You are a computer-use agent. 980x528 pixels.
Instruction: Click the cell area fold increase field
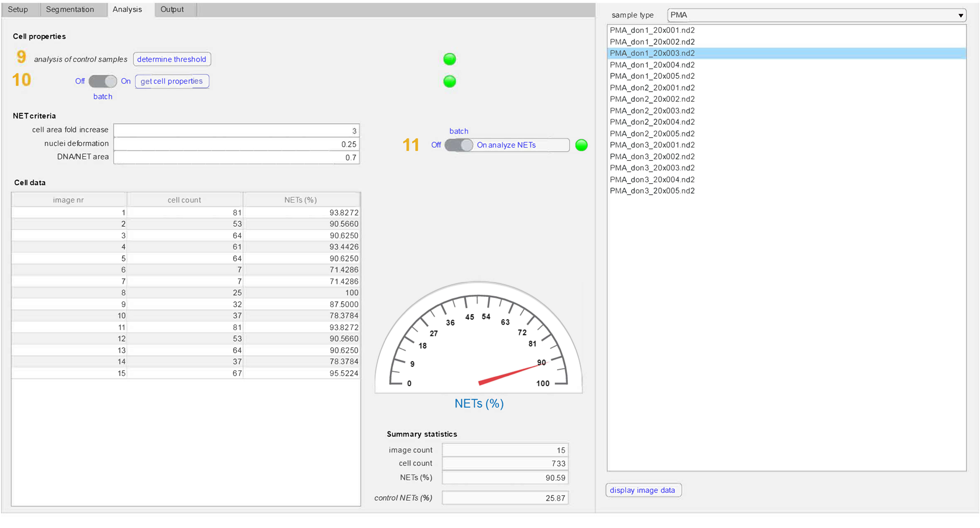(x=236, y=130)
